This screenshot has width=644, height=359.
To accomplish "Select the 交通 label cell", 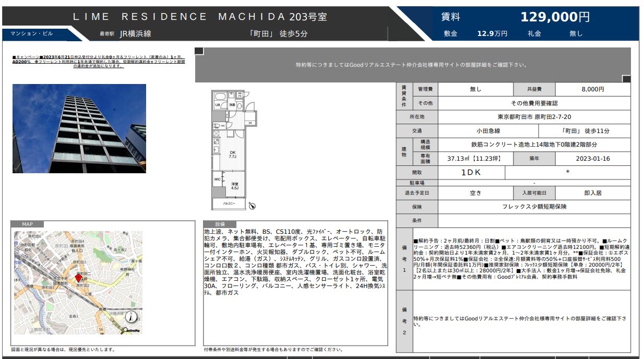I will pyautogui.click(x=416, y=131).
